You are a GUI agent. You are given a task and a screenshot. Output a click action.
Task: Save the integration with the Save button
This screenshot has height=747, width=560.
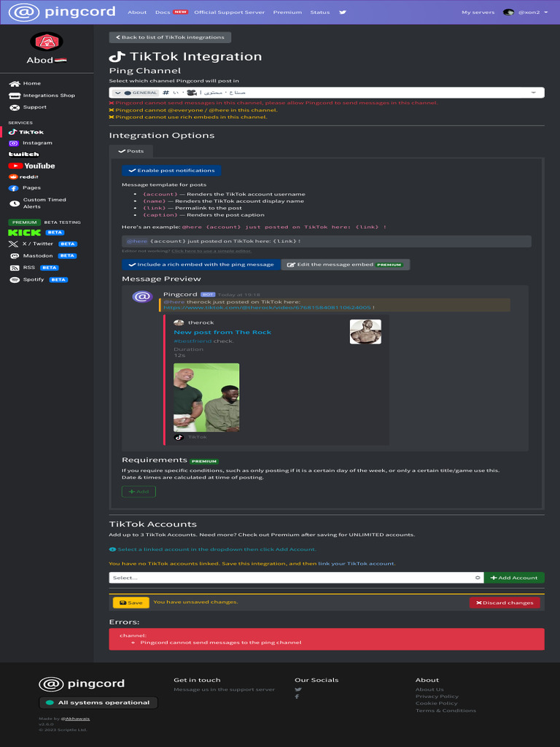tap(131, 603)
